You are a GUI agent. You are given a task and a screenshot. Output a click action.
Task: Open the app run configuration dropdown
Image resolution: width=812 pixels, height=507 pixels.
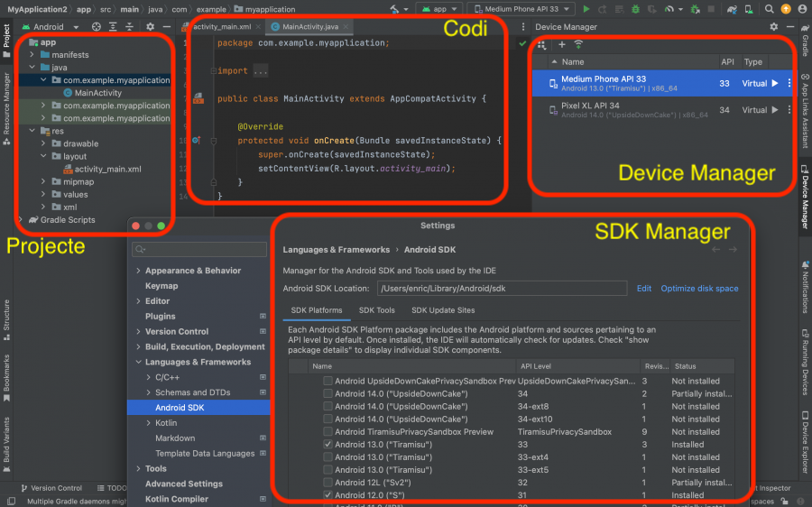pos(439,9)
